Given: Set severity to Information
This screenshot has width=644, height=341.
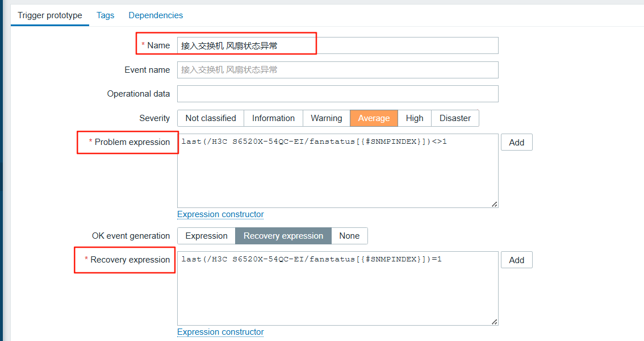Looking at the screenshot, I should pyautogui.click(x=273, y=118).
